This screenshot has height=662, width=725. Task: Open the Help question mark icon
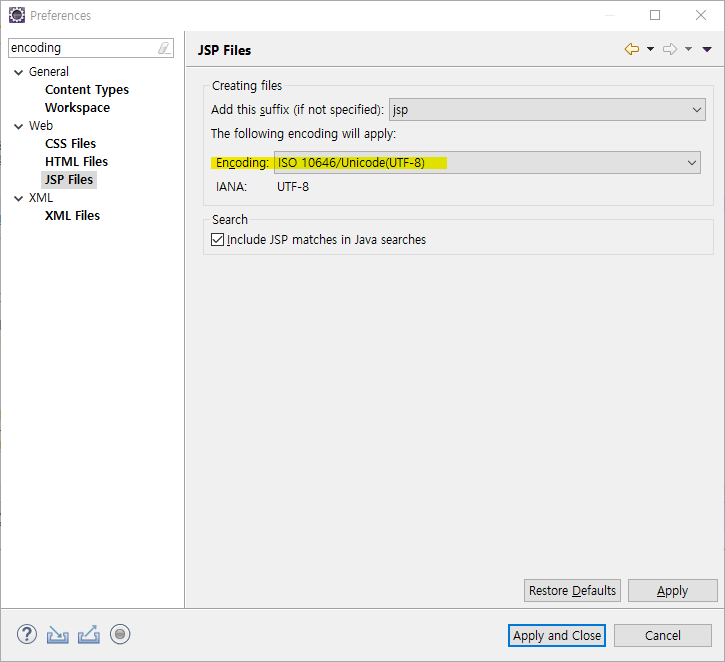click(x=27, y=634)
